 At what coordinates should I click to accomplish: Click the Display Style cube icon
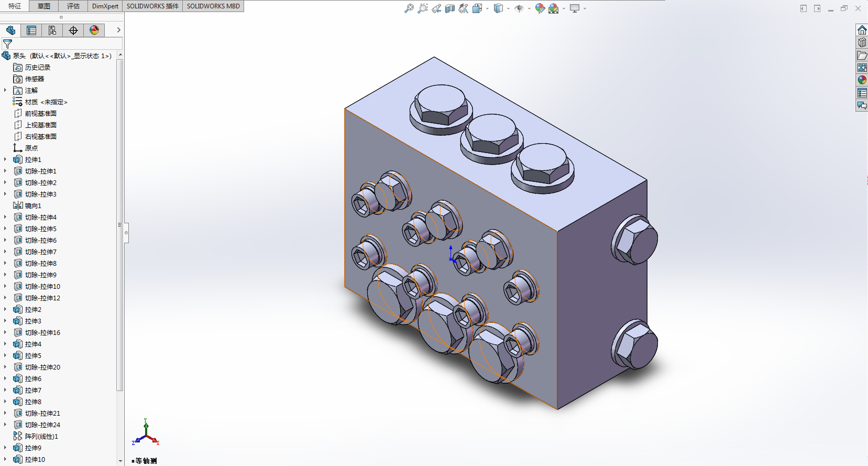coord(498,8)
